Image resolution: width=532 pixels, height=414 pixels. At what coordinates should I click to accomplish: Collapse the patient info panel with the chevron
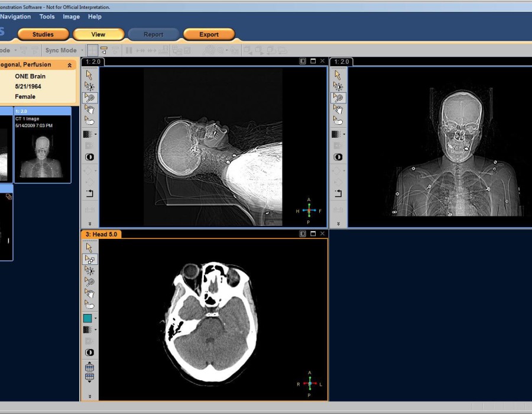tap(70, 65)
